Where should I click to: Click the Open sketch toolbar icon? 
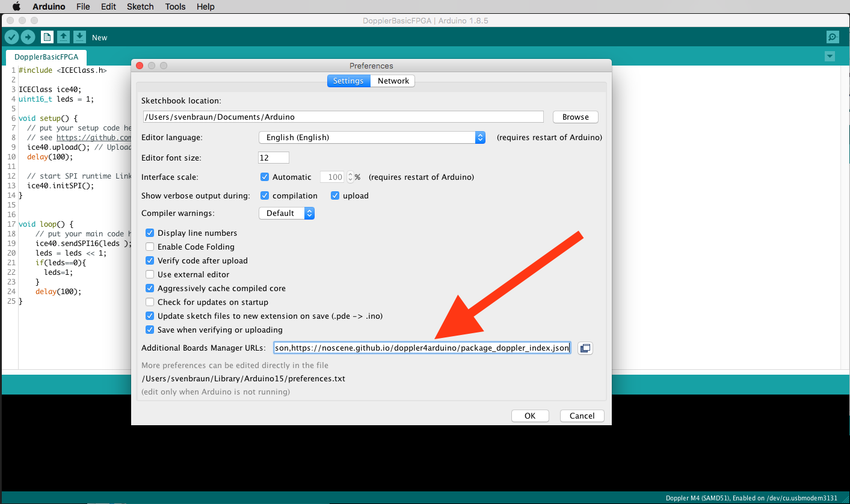[63, 37]
